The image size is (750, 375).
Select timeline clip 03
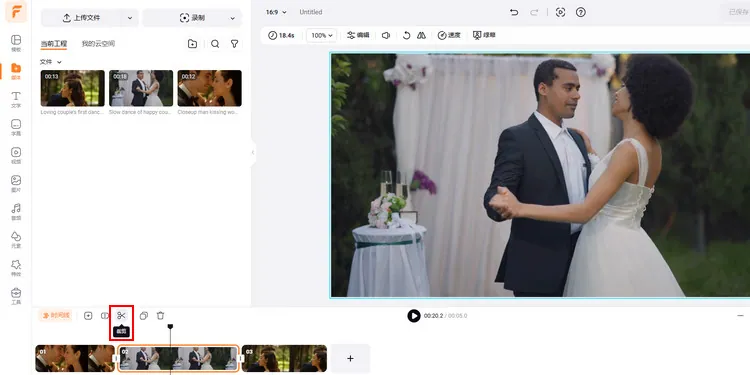pyautogui.click(x=284, y=359)
